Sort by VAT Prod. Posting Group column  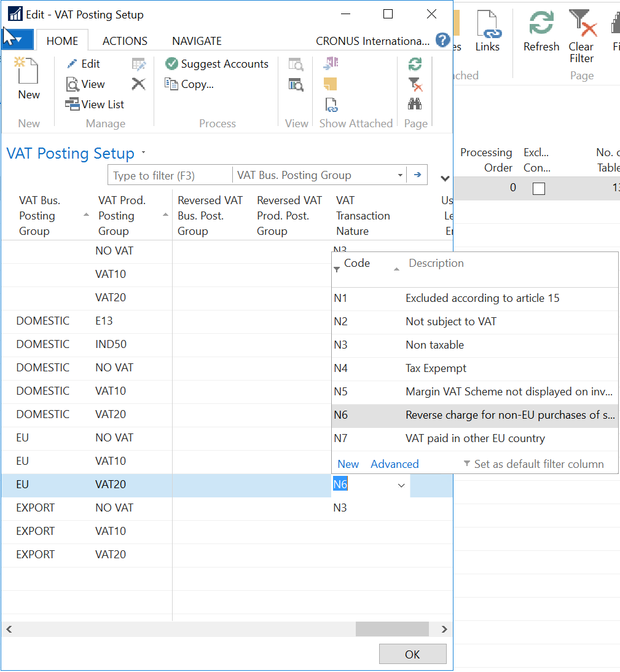point(131,216)
